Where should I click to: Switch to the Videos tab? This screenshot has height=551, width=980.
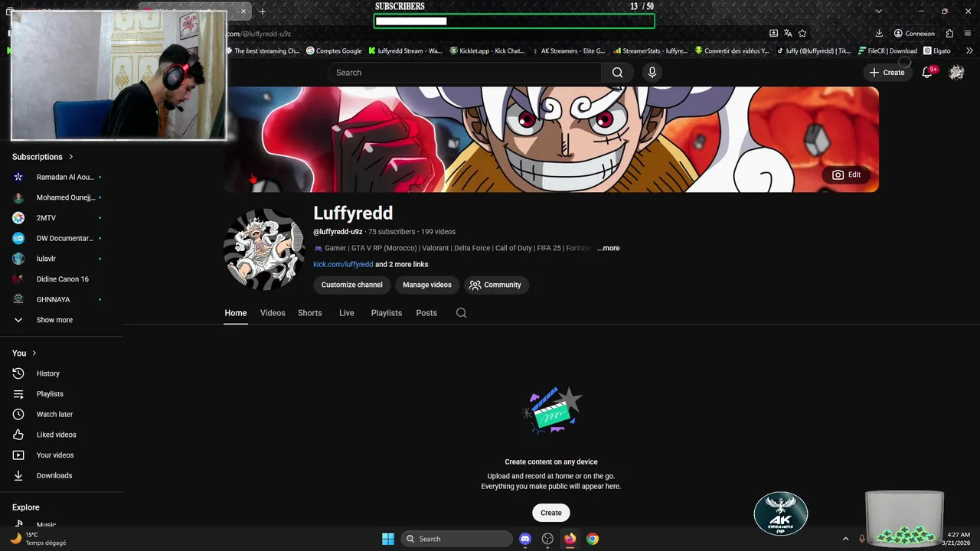pyautogui.click(x=273, y=313)
